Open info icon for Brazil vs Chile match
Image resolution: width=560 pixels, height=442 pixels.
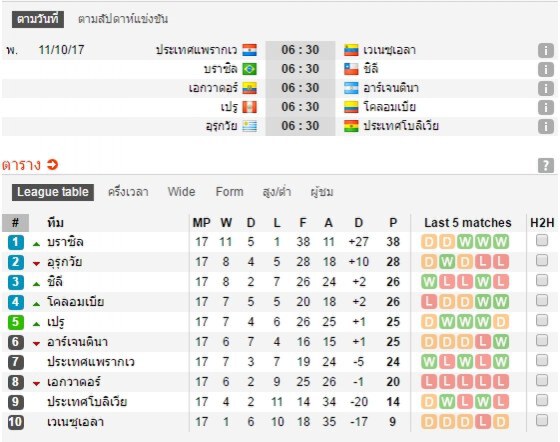[x=546, y=69]
